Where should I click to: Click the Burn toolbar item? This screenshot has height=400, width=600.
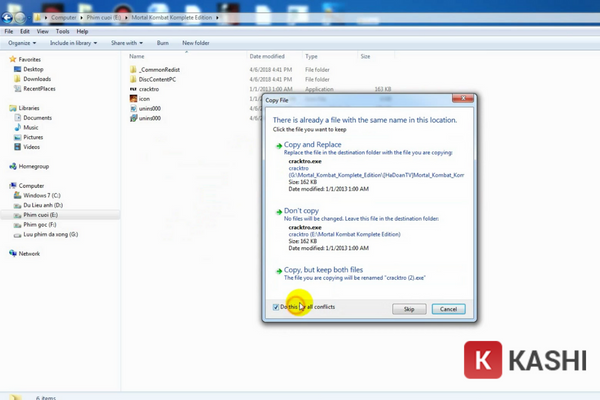[163, 43]
